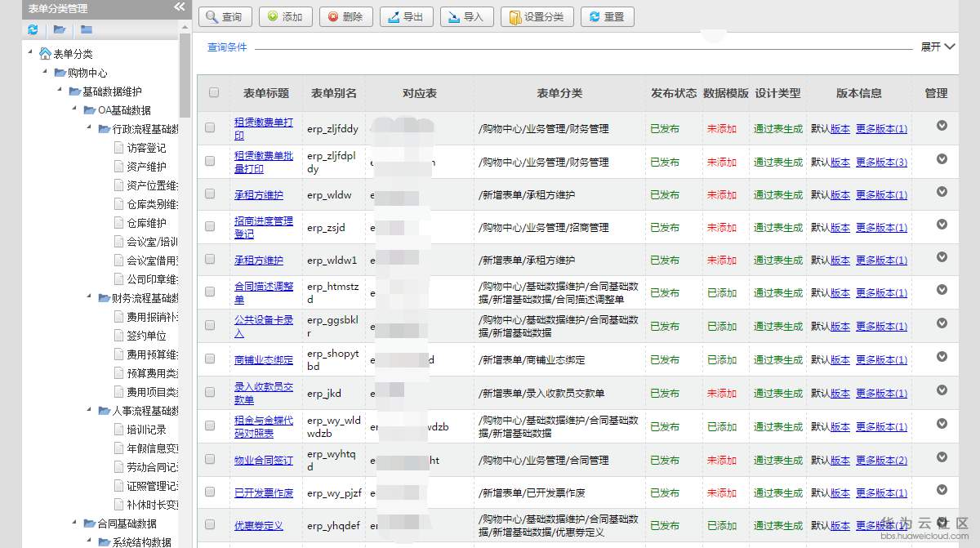
Task: Click the closed folder icon in the sidebar toolbar
Action: 86,29
